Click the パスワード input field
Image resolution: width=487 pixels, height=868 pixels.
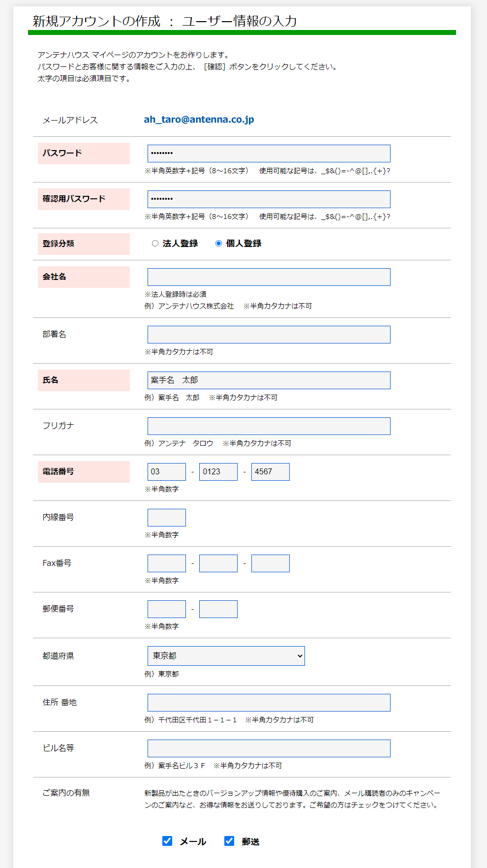click(269, 154)
